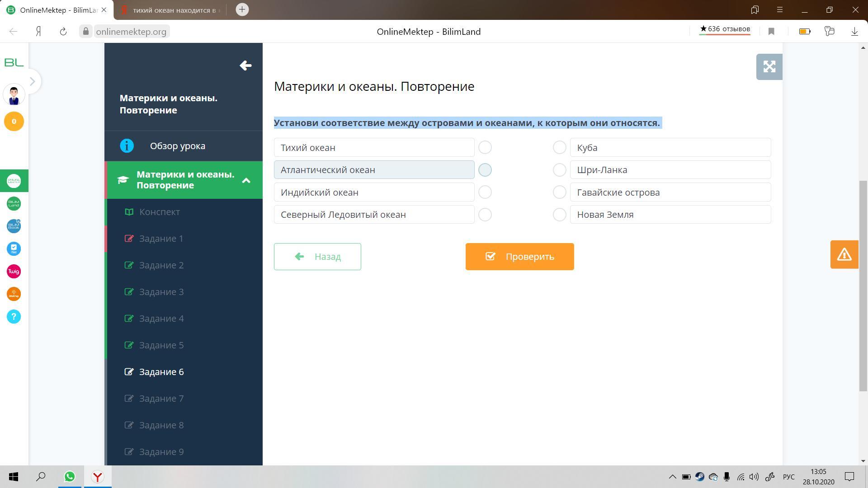Image resolution: width=868 pixels, height=488 pixels.
Task: Collapse the Материки и океаны section chevron
Action: [246, 180]
